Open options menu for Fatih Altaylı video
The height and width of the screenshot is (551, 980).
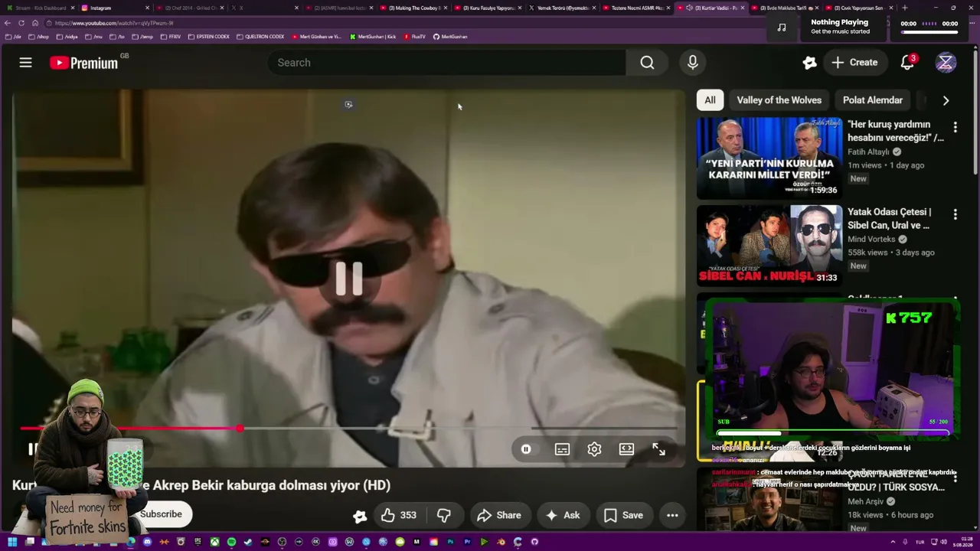[955, 127]
